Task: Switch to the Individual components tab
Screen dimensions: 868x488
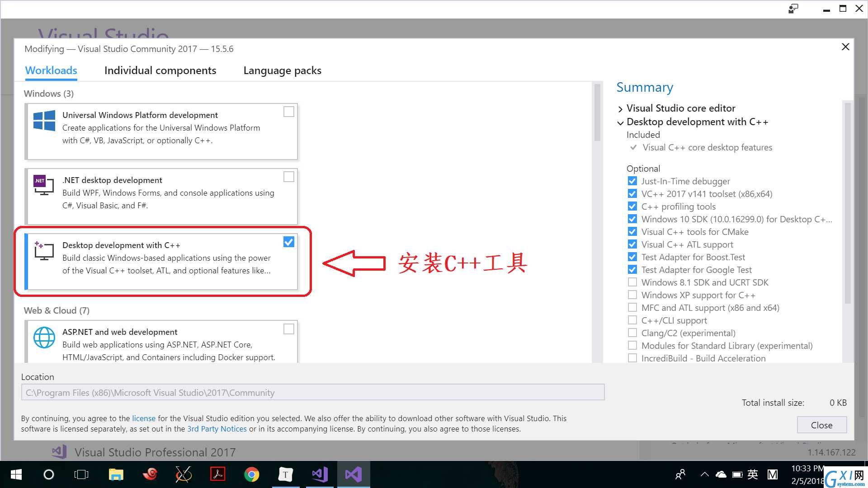Action: (160, 70)
